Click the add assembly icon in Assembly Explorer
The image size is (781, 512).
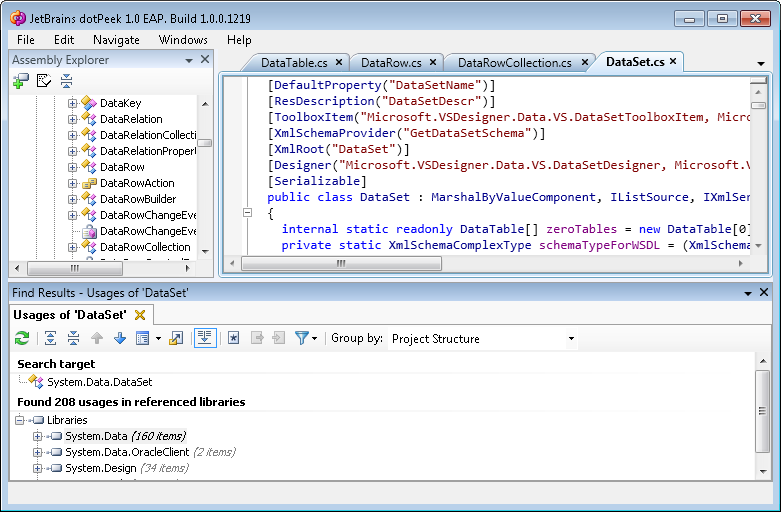21,81
